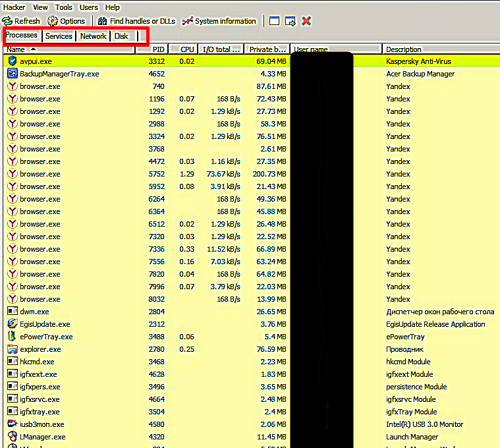Click Find handles or DLLs label
Viewport: 500px width, 448px height.
click(142, 21)
